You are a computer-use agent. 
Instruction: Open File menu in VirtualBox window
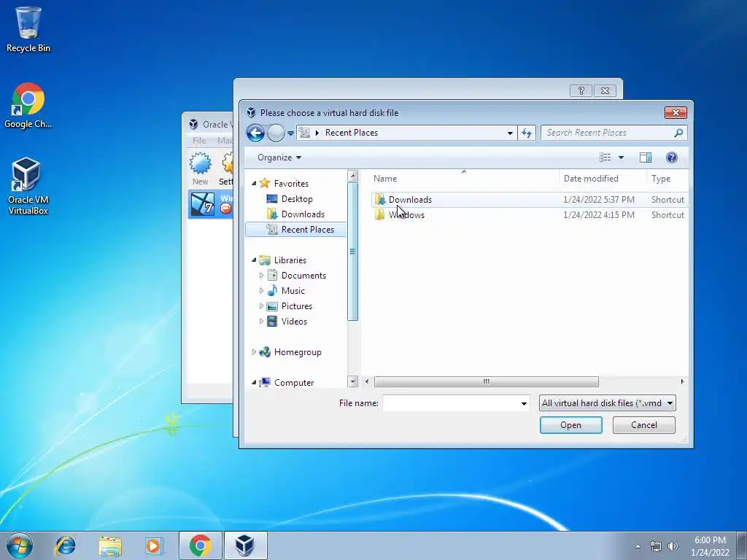click(199, 141)
